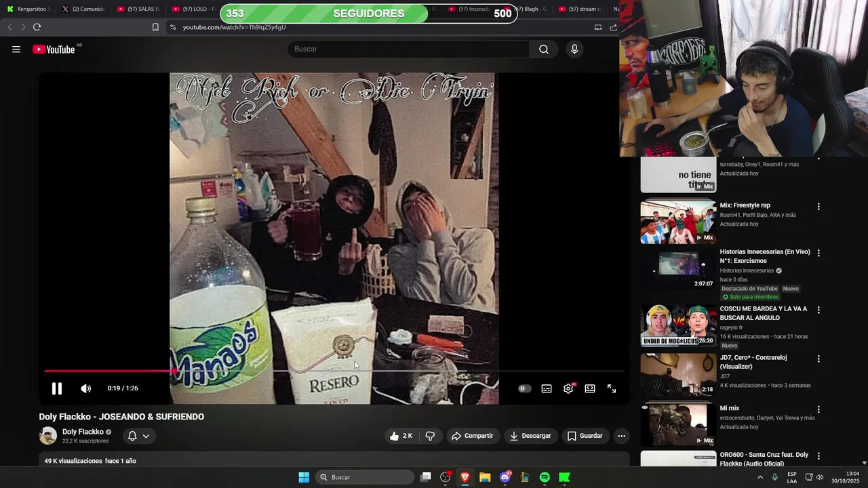Screen dimensions: 868x488
Task: Open the JD7 Contrareloj thumbnail
Action: pyautogui.click(x=678, y=374)
